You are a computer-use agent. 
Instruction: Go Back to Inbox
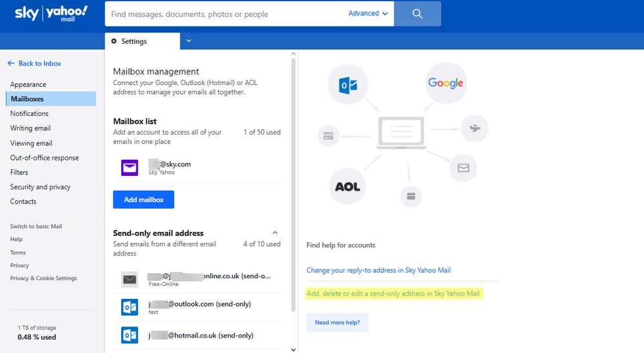(x=40, y=63)
